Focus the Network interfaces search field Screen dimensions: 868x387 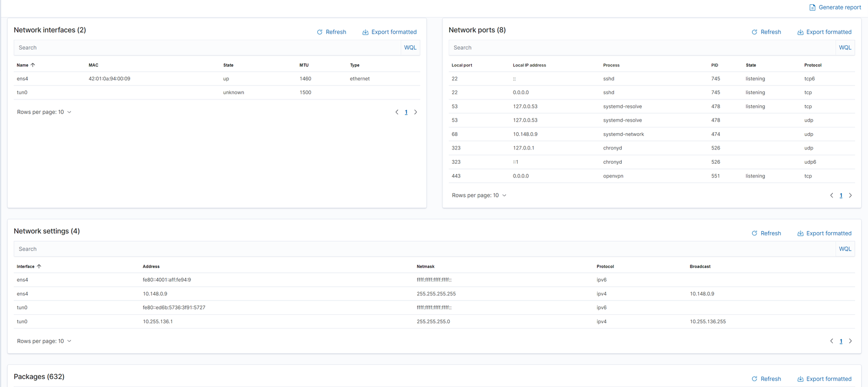point(208,47)
